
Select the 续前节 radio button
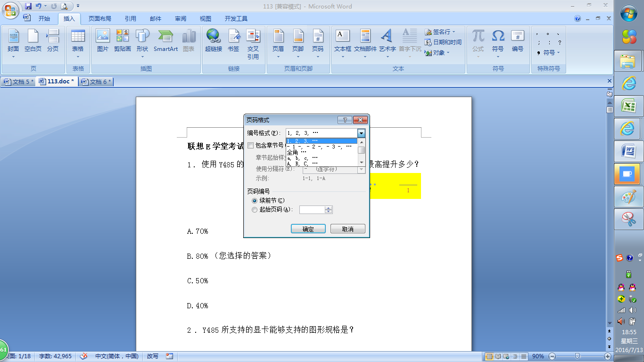255,201
